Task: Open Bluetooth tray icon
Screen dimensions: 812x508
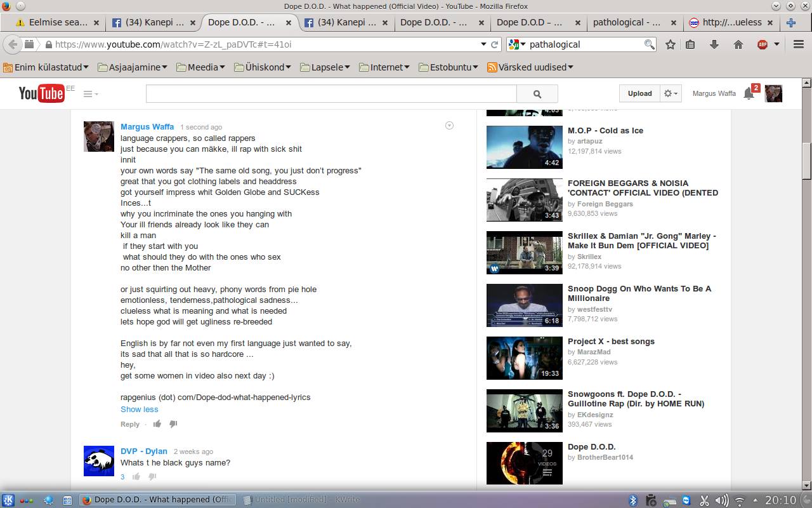Action: tap(632, 500)
